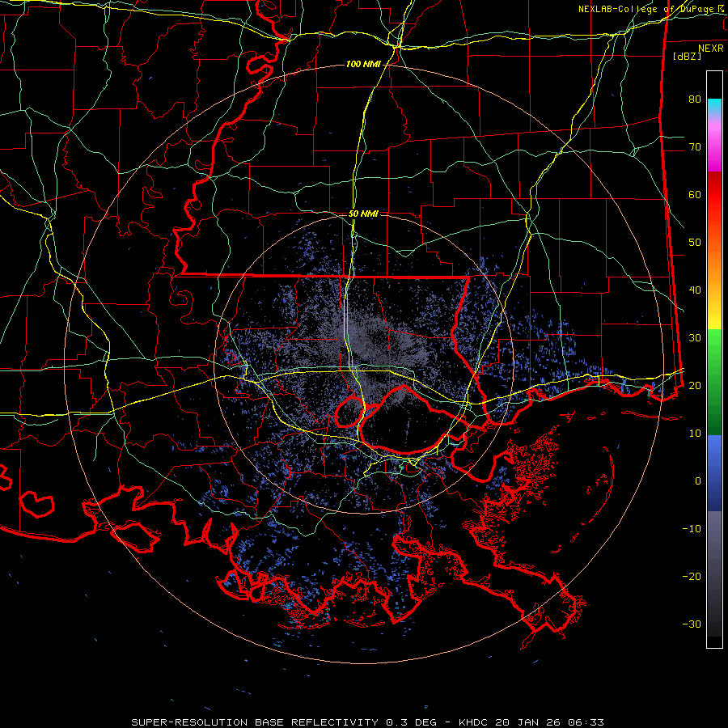Click the 50 NMI range ring label

(x=363, y=214)
